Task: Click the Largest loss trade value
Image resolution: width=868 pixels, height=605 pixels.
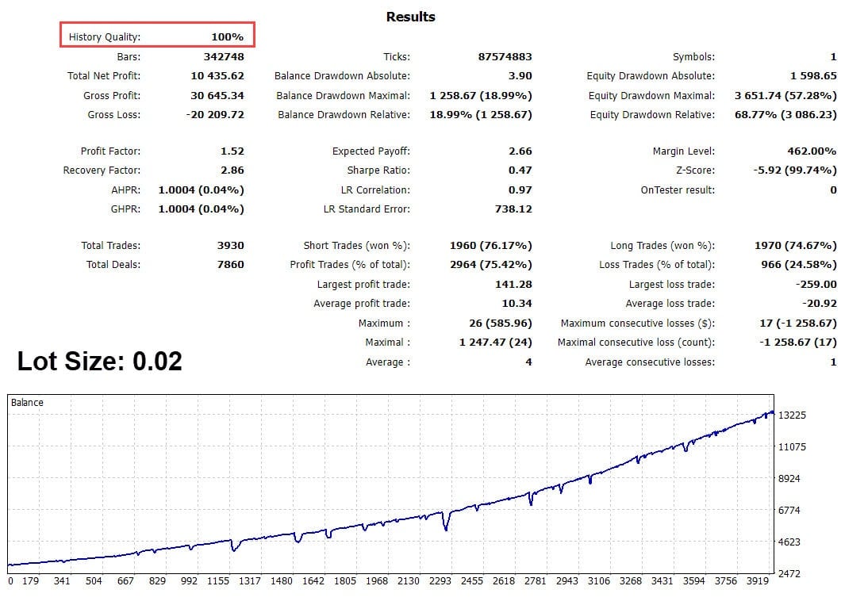Action: point(816,283)
